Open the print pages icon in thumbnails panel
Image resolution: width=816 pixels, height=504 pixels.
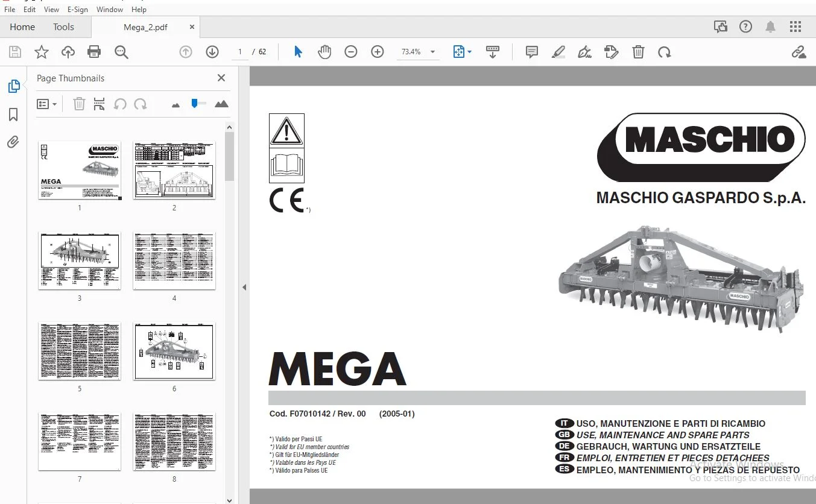[x=100, y=104]
